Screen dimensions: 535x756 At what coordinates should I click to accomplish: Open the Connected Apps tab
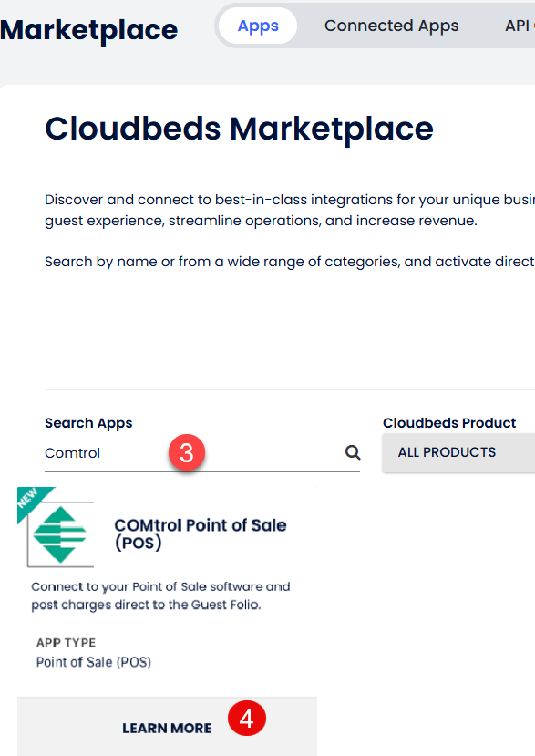(x=391, y=26)
